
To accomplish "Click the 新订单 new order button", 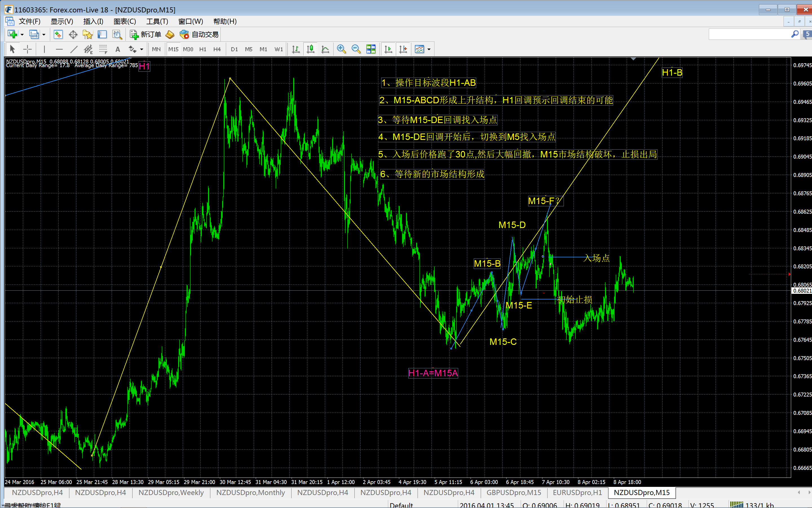I will click(x=145, y=34).
